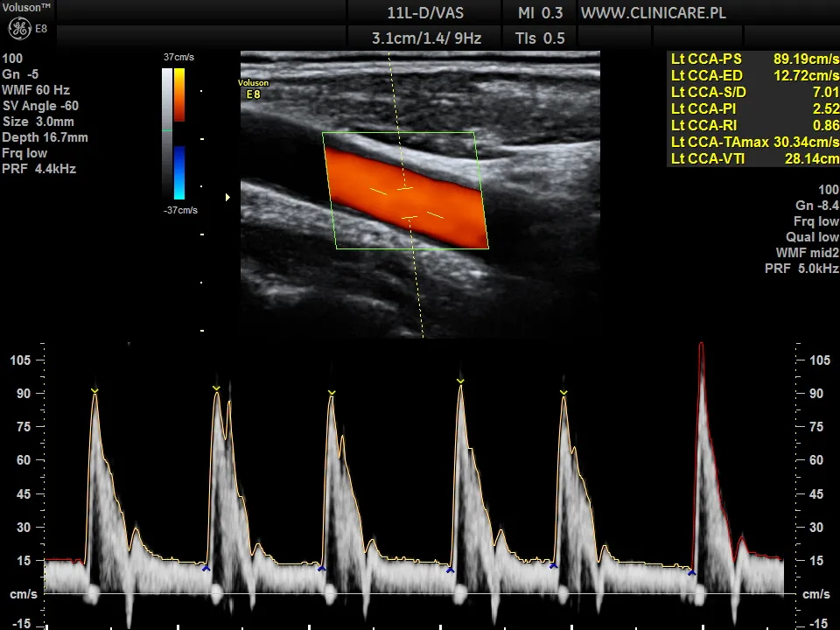Viewport: 840px width, 630px height.
Task: Click the WWW.CLINICARE.PL text
Action: point(653,12)
